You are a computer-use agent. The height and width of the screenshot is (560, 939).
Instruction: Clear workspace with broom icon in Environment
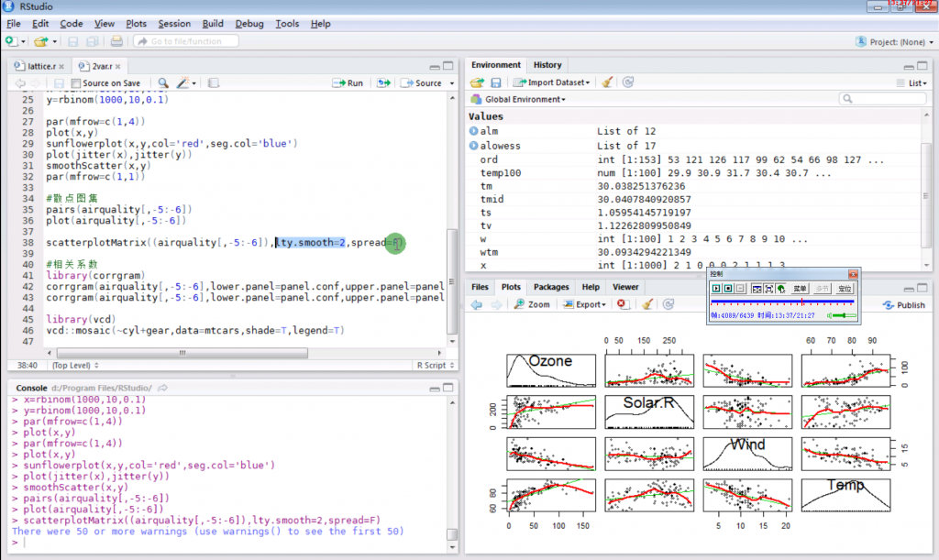point(607,82)
